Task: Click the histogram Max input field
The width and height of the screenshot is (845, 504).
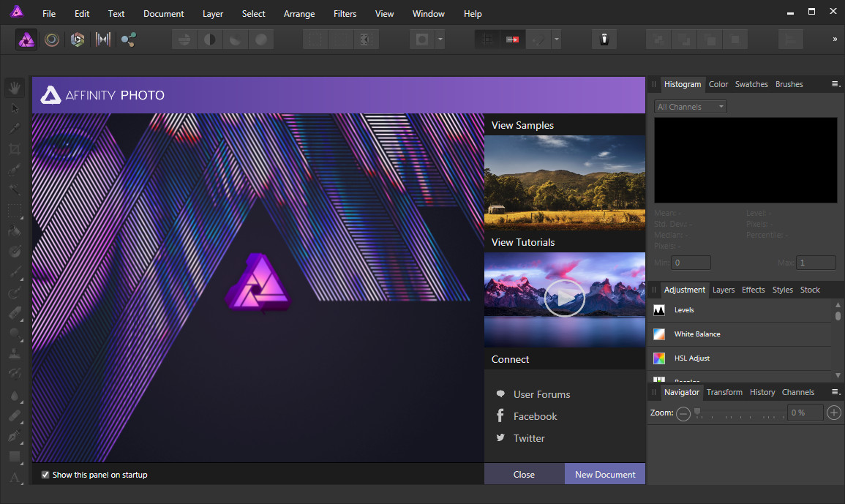Action: pos(816,263)
